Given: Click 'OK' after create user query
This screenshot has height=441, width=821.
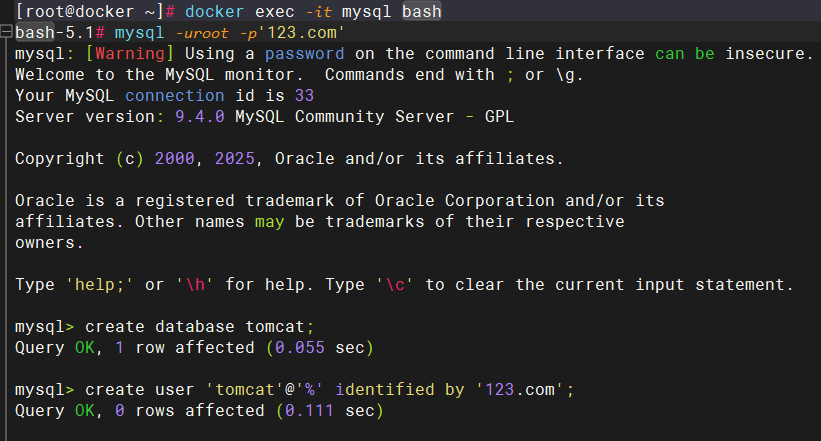Looking at the screenshot, I should [85, 410].
